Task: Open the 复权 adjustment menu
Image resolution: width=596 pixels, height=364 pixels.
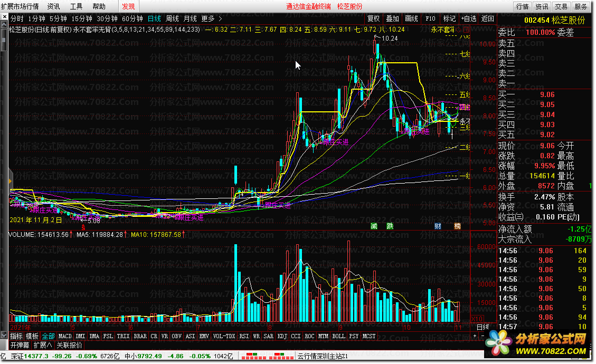Action: (x=374, y=18)
